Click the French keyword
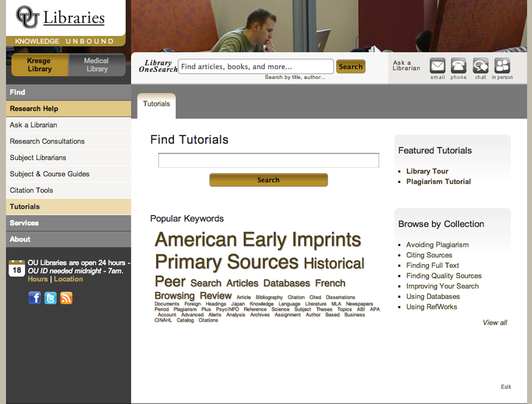This screenshot has width=532, height=404. click(x=330, y=283)
